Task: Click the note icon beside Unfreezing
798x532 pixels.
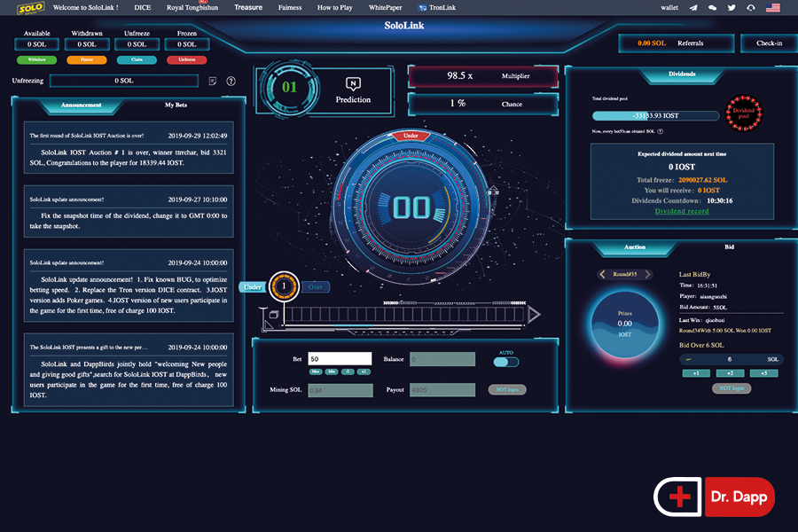Action: (213, 81)
